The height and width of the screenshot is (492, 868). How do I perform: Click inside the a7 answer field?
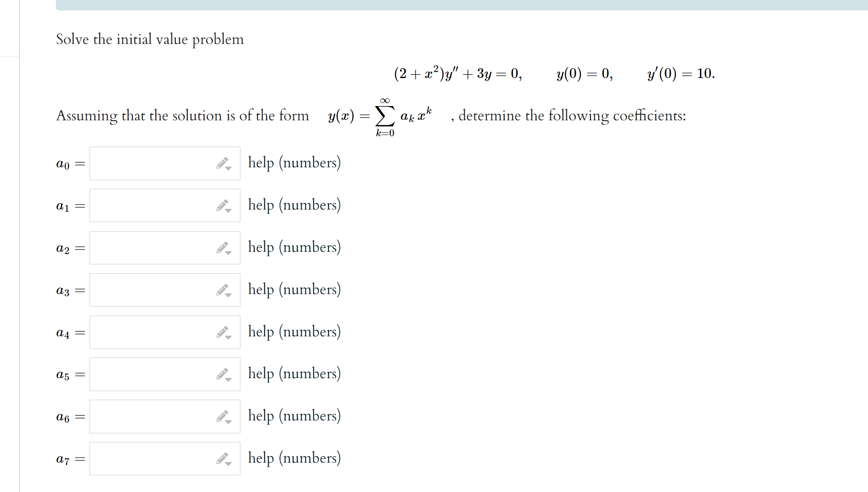point(151,458)
